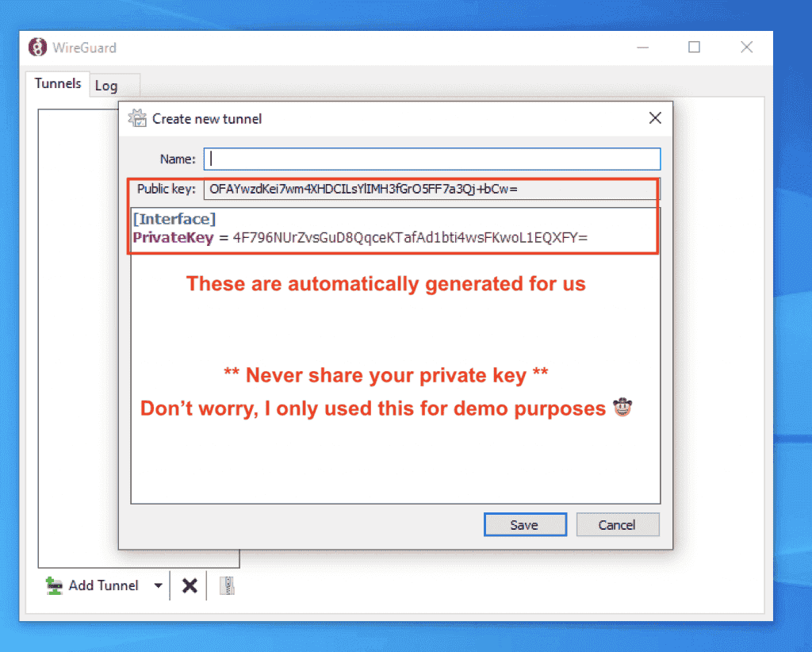The height and width of the screenshot is (652, 812).
Task: Click the WireGuard logo icon in title bar
Action: pos(37,47)
